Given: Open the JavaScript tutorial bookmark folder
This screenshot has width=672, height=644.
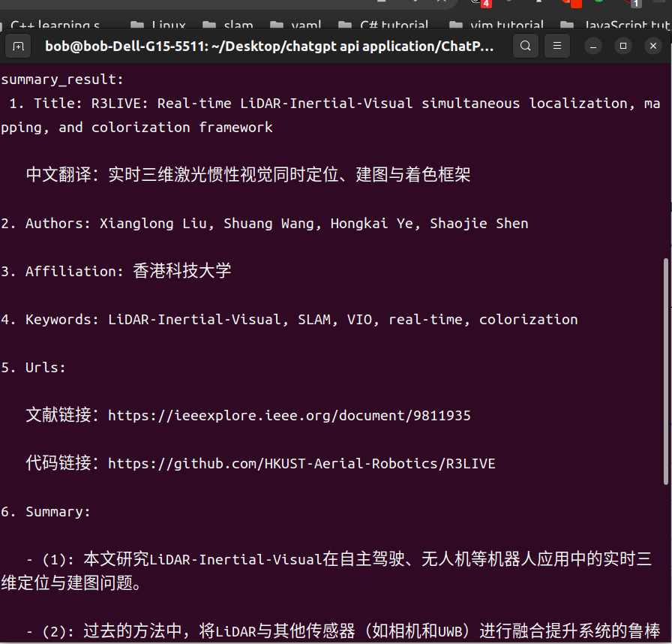Looking at the screenshot, I should [616, 25].
